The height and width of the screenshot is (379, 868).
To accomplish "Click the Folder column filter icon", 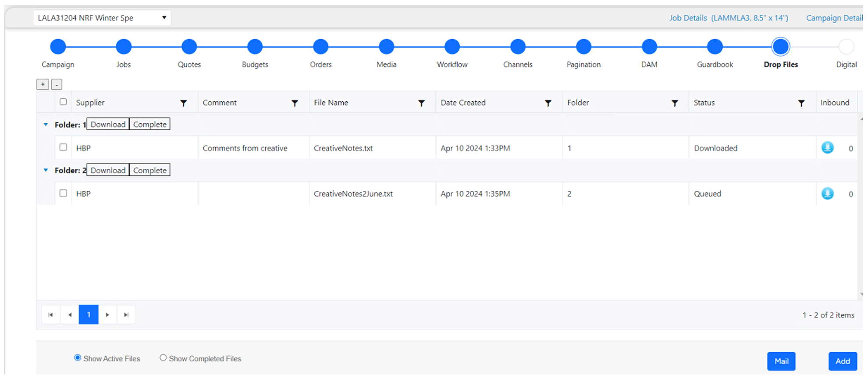I will (x=675, y=103).
